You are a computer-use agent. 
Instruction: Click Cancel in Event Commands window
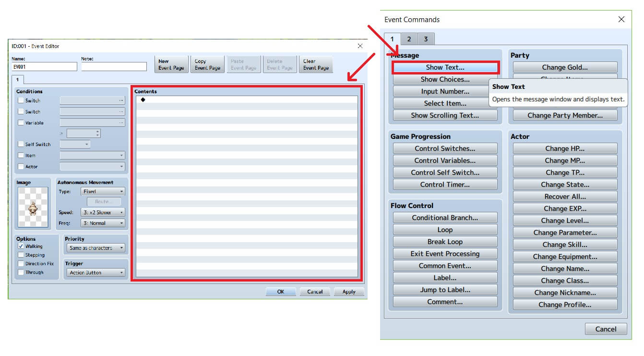point(606,329)
